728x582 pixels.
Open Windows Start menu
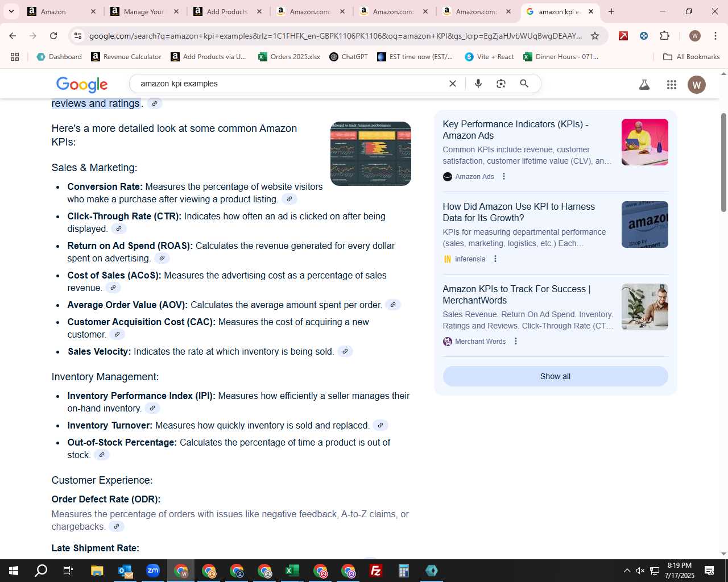point(14,571)
